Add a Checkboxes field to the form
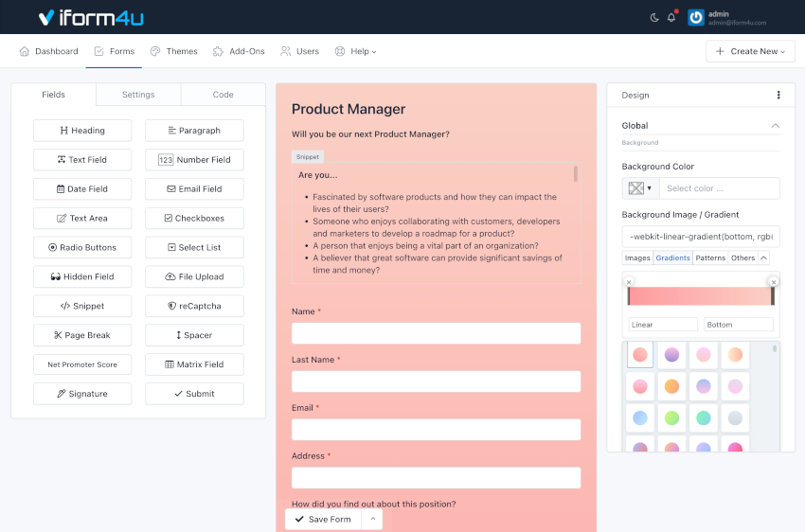The height and width of the screenshot is (532, 805). pyautogui.click(x=194, y=218)
